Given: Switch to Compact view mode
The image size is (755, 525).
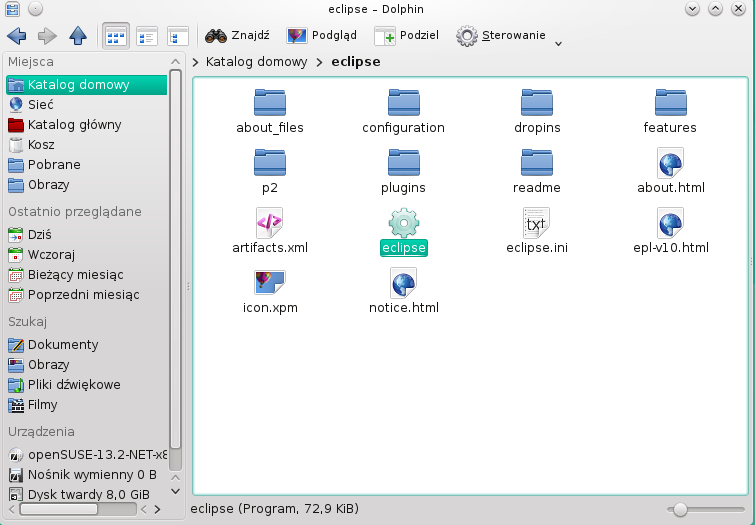Looking at the screenshot, I should pyautogui.click(x=147, y=36).
